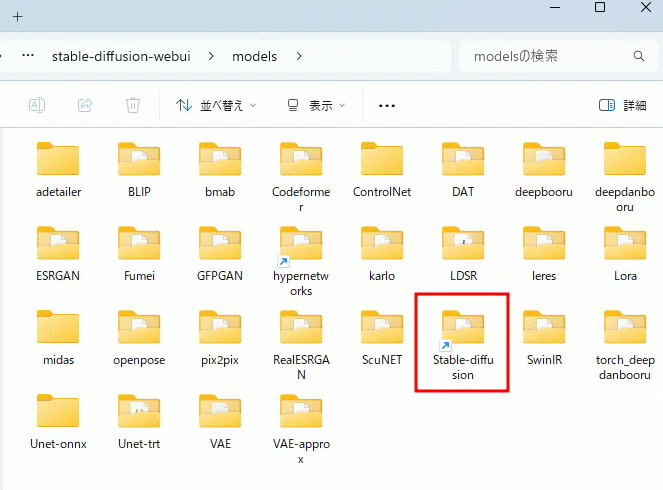Maximize the Explorer window
Screen dimensions: 663x490
click(x=600, y=7)
